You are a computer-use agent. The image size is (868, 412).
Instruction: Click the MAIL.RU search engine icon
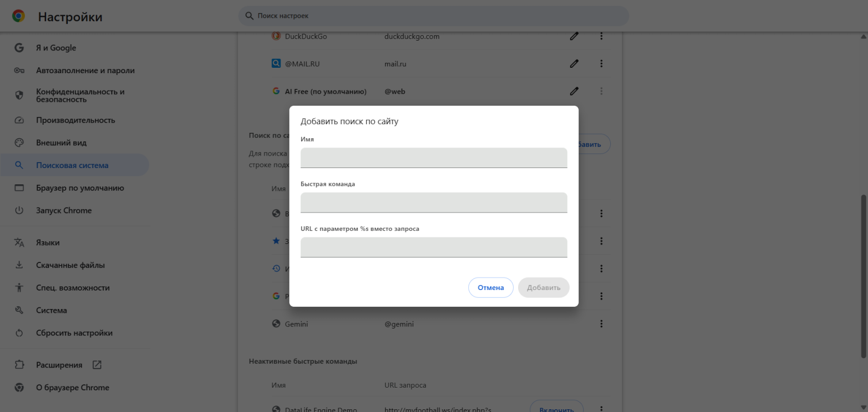click(276, 63)
